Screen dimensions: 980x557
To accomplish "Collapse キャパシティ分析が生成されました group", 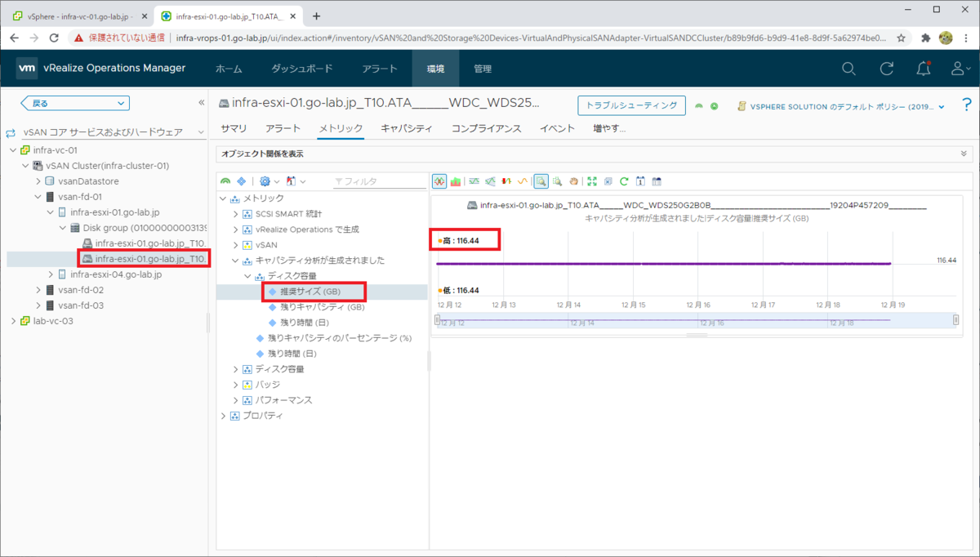I will pos(237,261).
